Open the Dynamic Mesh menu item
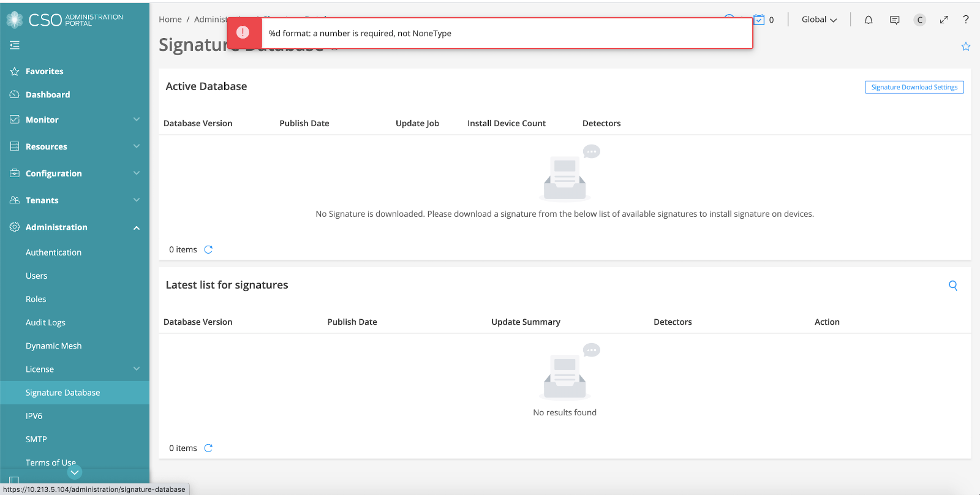 (x=53, y=346)
